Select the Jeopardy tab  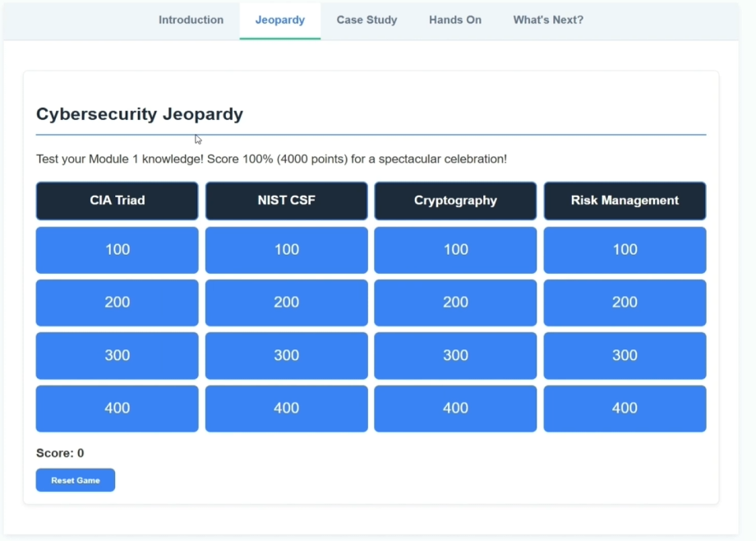click(x=279, y=20)
